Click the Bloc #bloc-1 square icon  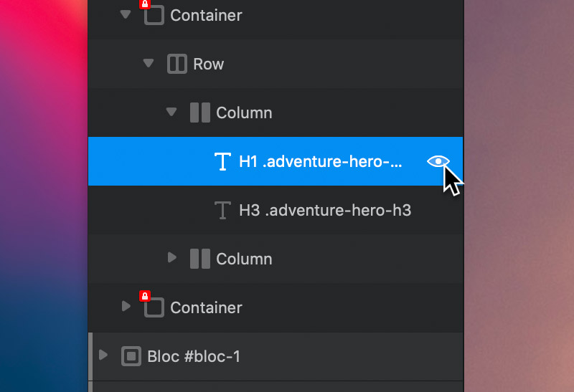coord(131,356)
